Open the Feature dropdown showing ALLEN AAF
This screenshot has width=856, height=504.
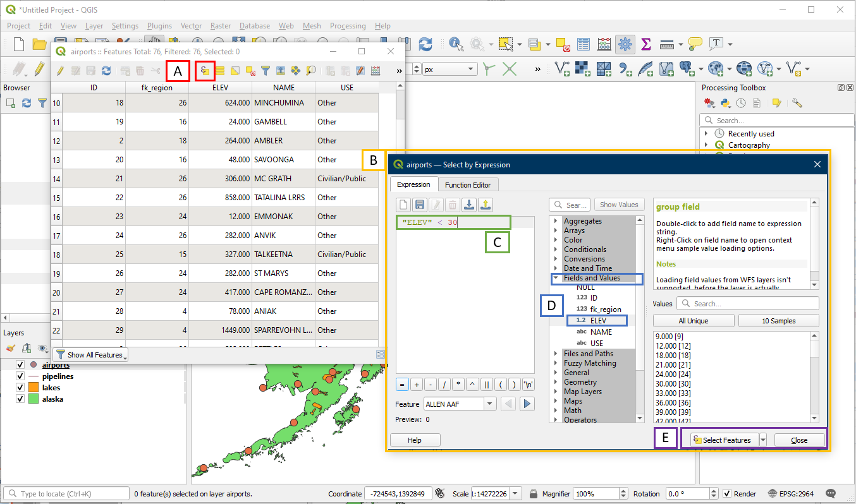490,404
